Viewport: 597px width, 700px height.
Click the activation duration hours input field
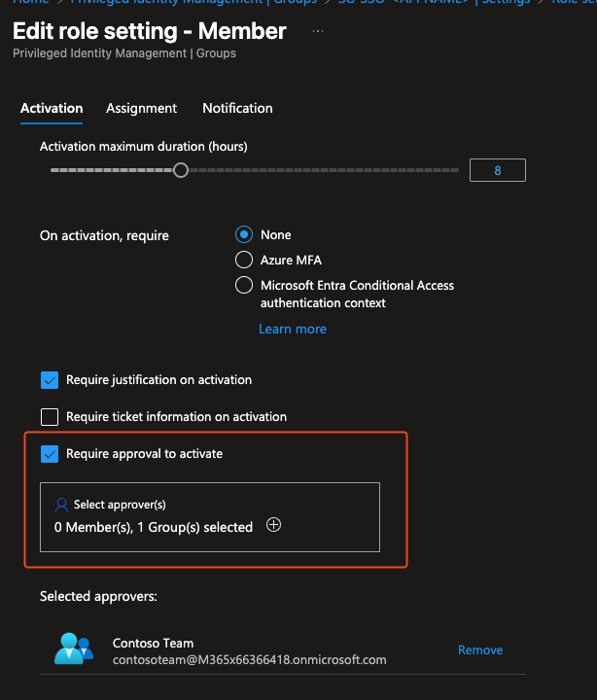tap(497, 170)
